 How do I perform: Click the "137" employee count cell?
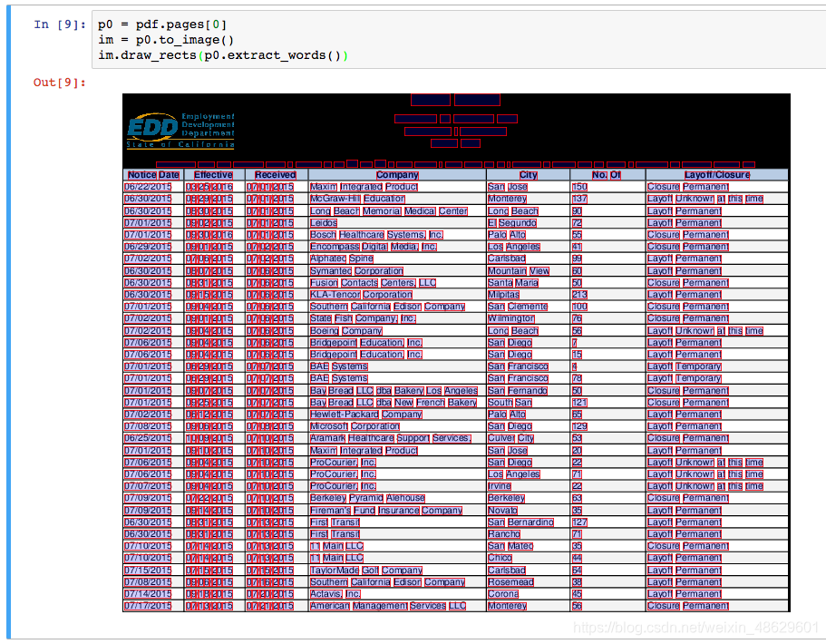[579, 199]
